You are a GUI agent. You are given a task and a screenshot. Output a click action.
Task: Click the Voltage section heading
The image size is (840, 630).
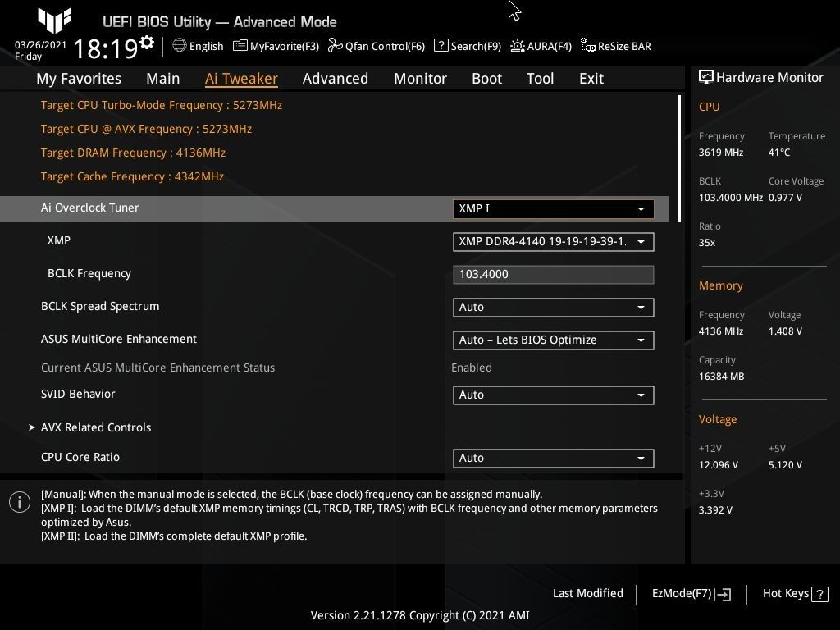(x=718, y=419)
